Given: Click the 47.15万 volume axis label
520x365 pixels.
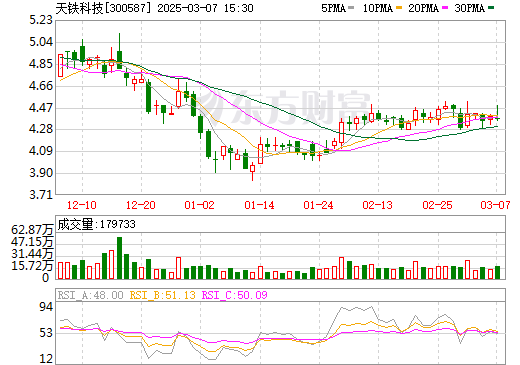Looking at the screenshot, I should [x=32, y=241].
